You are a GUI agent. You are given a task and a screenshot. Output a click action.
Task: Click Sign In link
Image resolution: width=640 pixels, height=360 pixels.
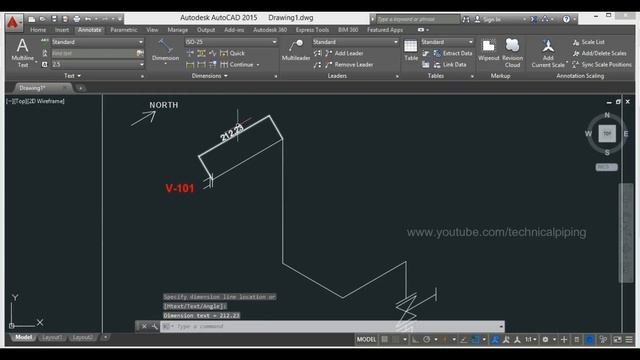488,19
